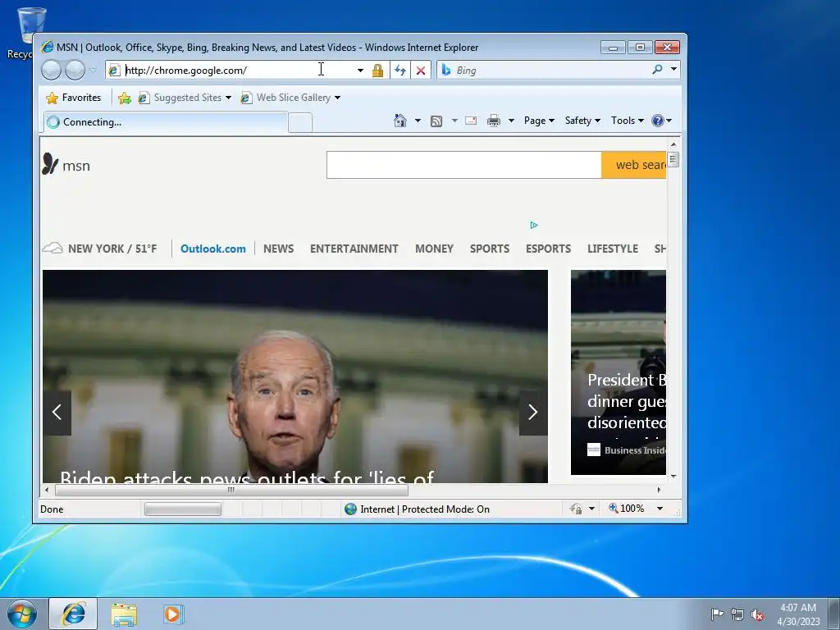Click the vertical scrollbar up arrow
The image size is (840, 630).
[673, 144]
